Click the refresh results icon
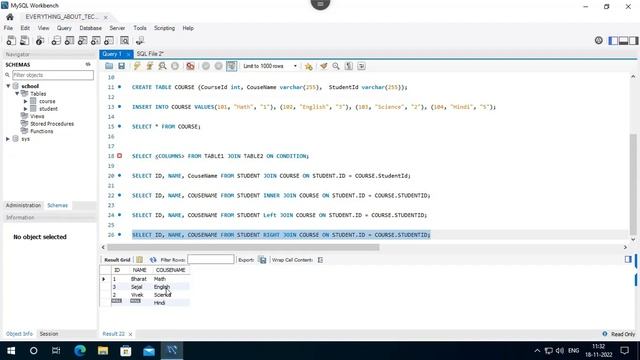This screenshot has width=640, height=360. click(153, 260)
